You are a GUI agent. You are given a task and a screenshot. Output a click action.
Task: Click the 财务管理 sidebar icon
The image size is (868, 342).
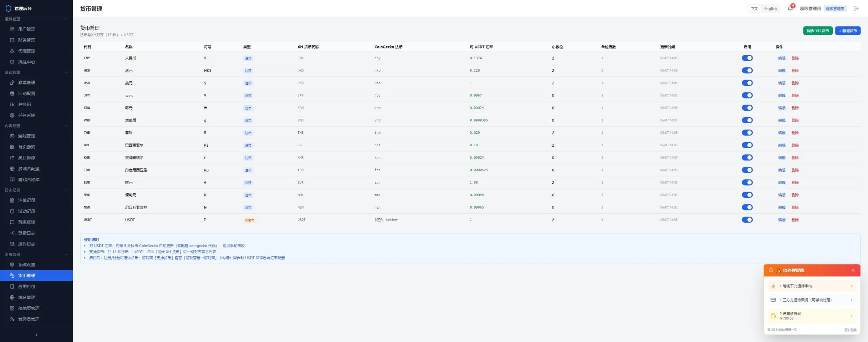[12, 40]
